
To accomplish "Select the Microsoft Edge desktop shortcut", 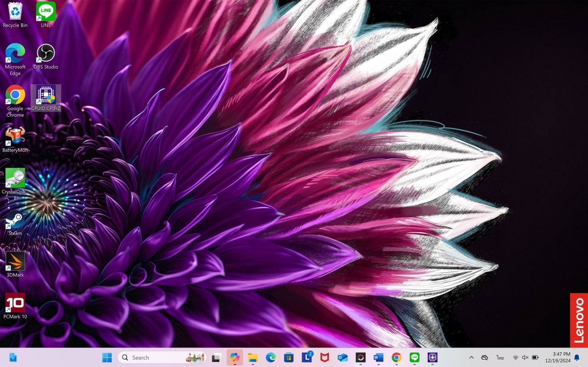I will 15,60.
